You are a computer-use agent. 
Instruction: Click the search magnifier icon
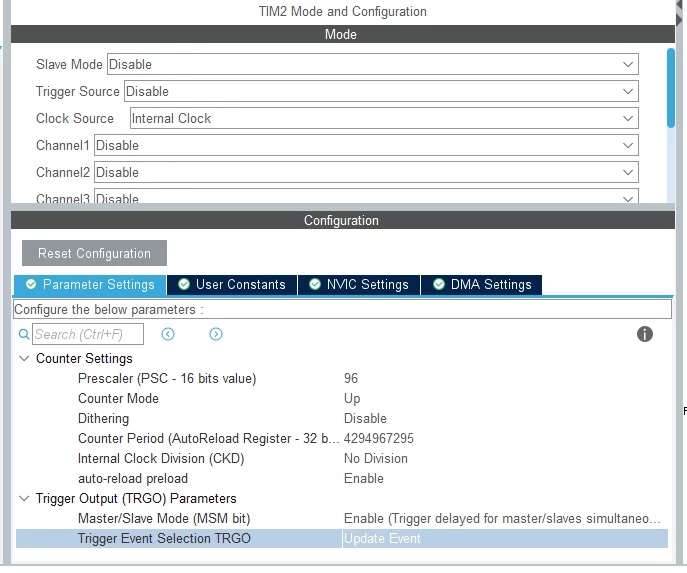click(24, 335)
